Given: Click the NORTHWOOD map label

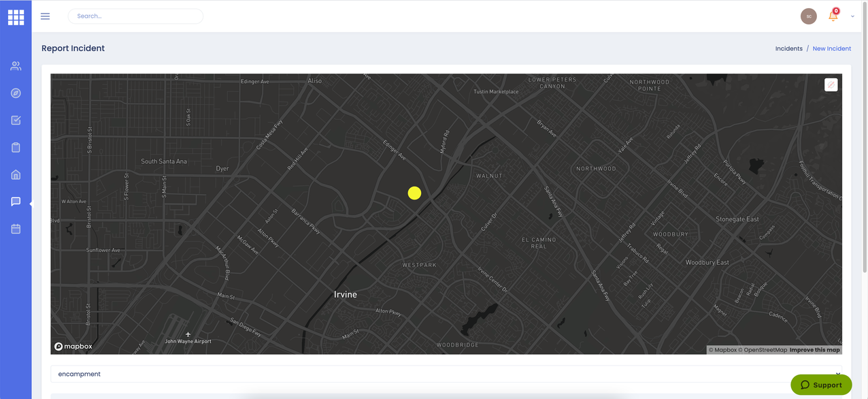Looking at the screenshot, I should (596, 168).
